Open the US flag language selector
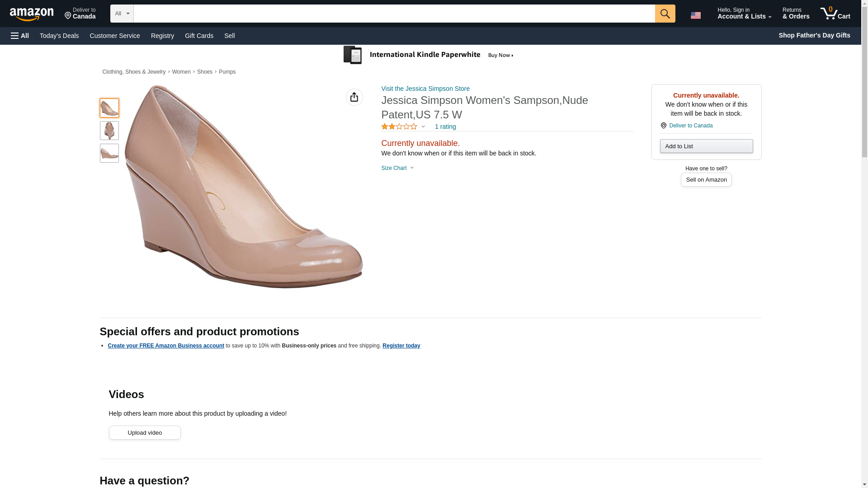The height and width of the screenshot is (488, 868). point(695,15)
